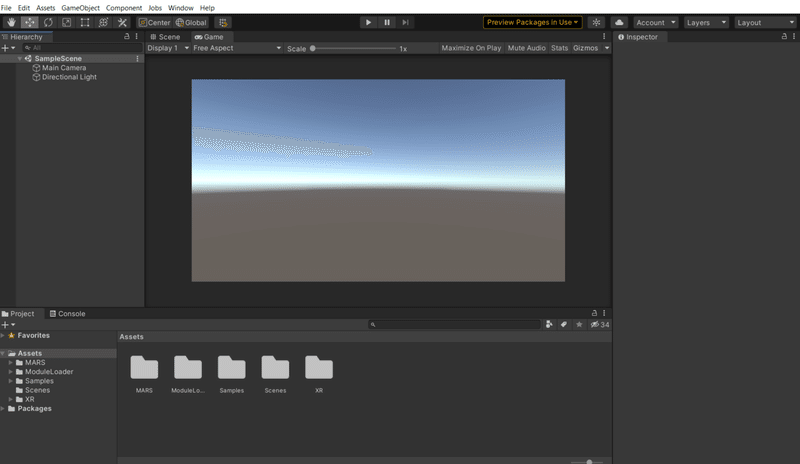Image resolution: width=800 pixels, height=464 pixels.
Task: Open Gizmos dropdown arrow
Action: pyautogui.click(x=607, y=48)
